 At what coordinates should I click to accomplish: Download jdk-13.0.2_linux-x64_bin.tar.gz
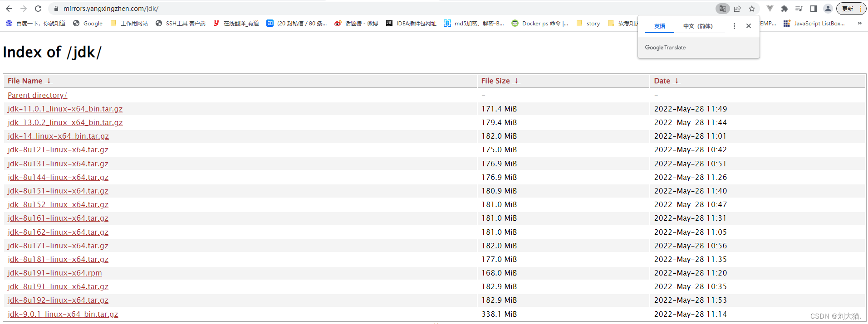tap(65, 122)
